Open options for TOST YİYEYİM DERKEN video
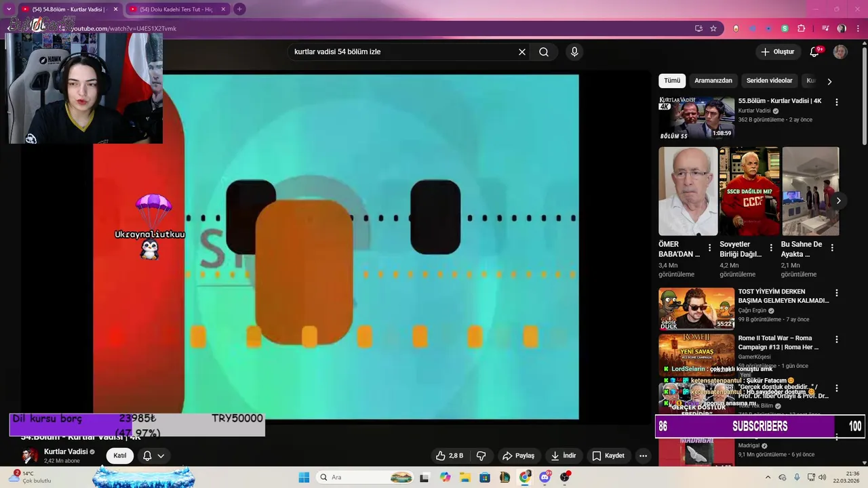Image resolution: width=868 pixels, height=488 pixels. point(836,293)
